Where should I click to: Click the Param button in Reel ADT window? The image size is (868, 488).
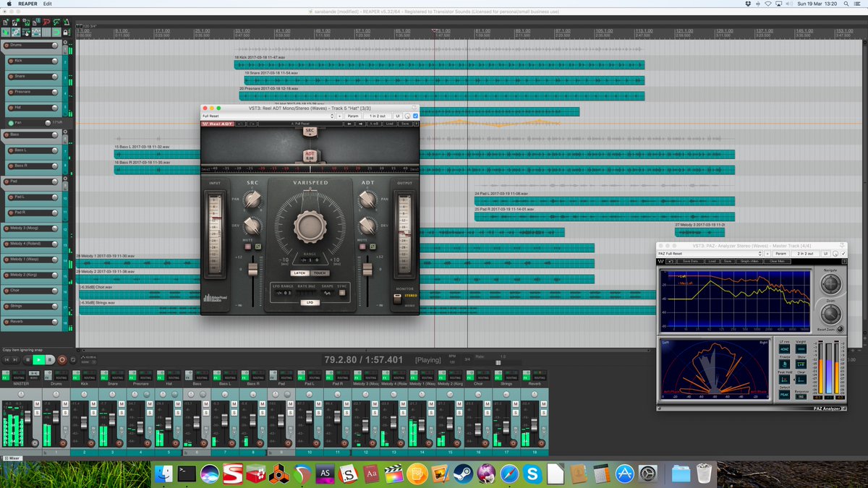(x=353, y=116)
